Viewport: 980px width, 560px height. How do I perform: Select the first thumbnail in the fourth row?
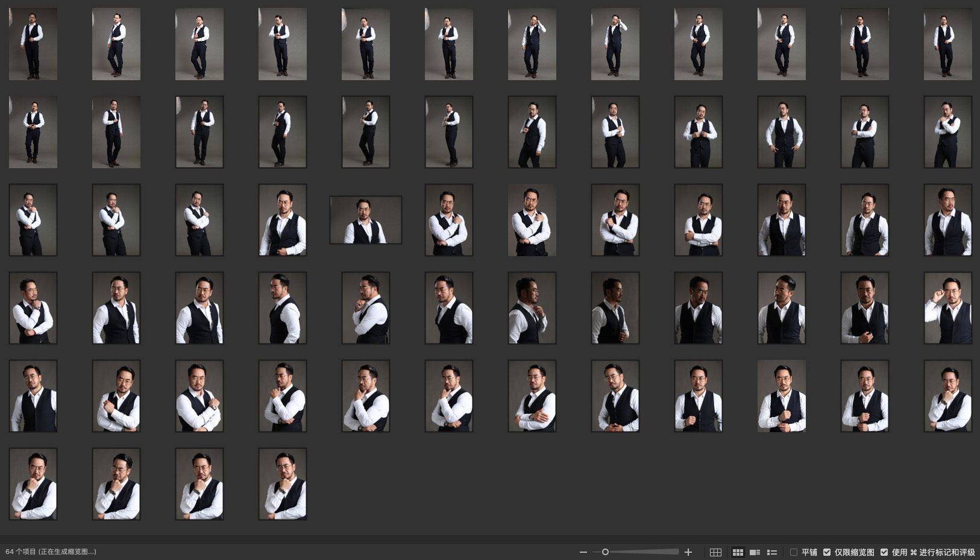33,308
